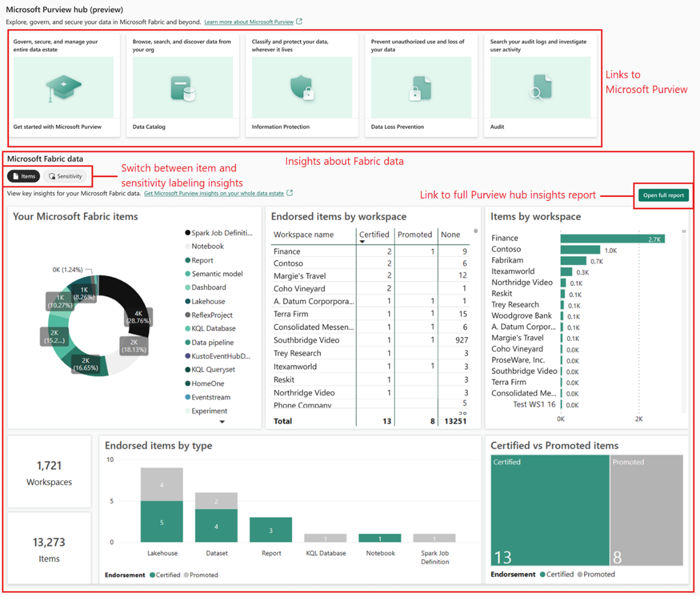Click the Audit magnifier document icon
The image size is (700, 596).
pyautogui.click(x=540, y=87)
